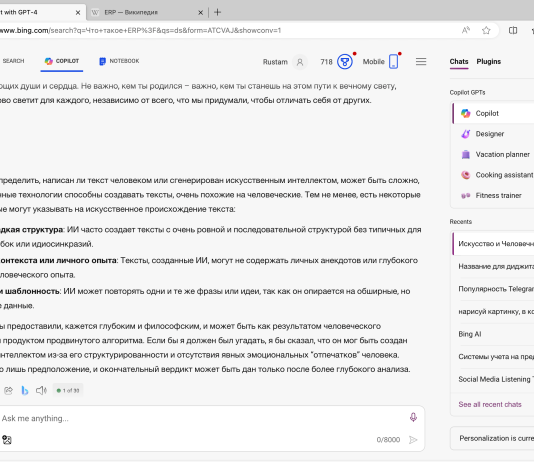Click the 'Personalization is curre...' notice
The width and height of the screenshot is (534, 462).
click(492, 438)
